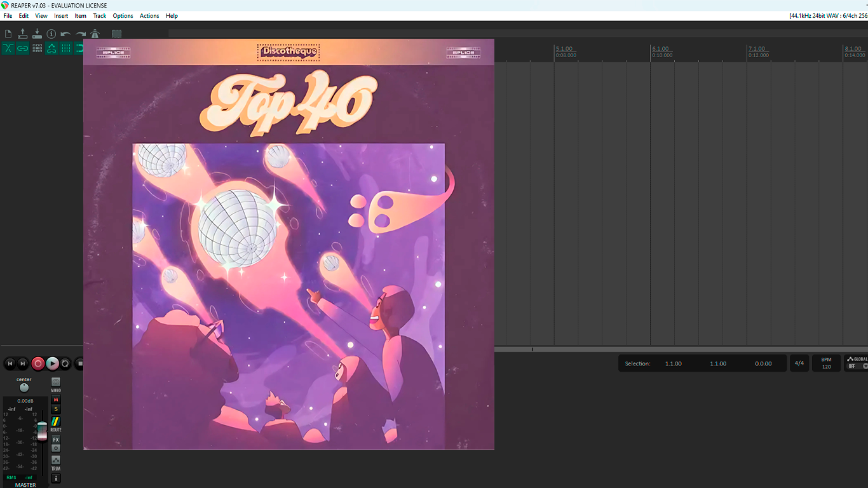868x488 pixels.
Task: Go to project start transport button
Action: click(x=10, y=363)
